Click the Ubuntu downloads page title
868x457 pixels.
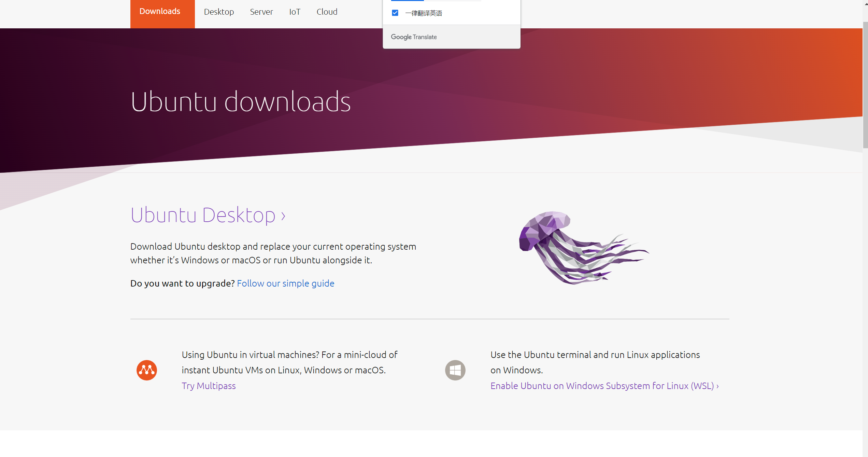coord(240,102)
